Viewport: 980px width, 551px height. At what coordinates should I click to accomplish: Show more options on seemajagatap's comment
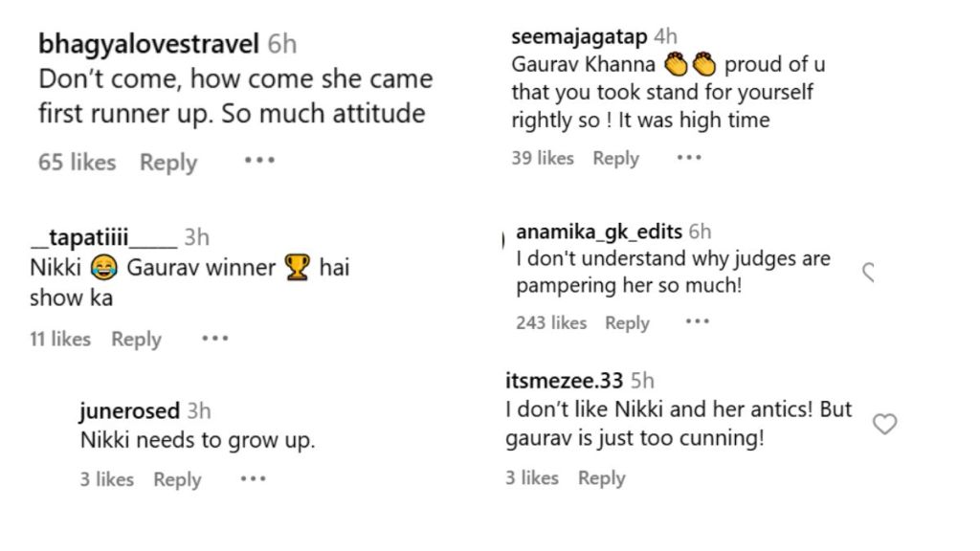click(689, 158)
